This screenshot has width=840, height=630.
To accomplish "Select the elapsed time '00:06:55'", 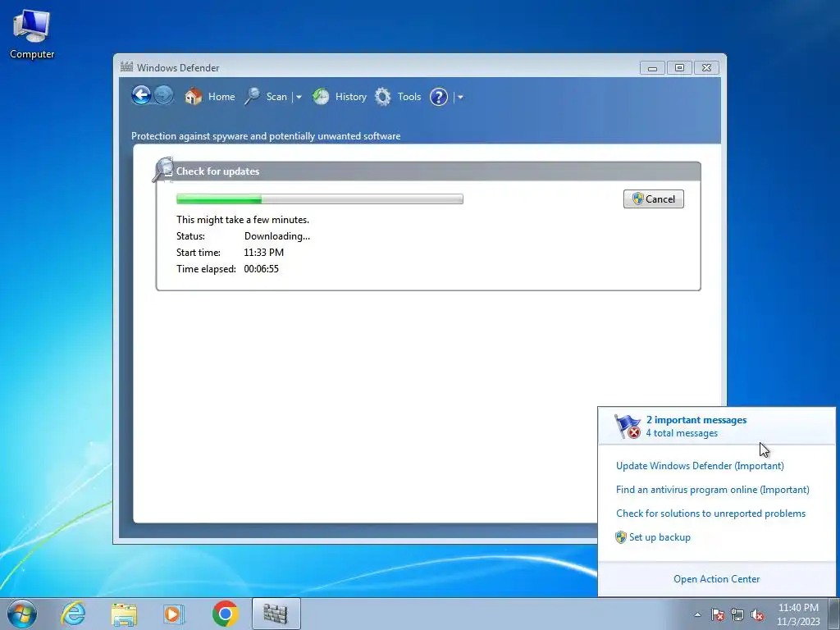I will pos(262,269).
